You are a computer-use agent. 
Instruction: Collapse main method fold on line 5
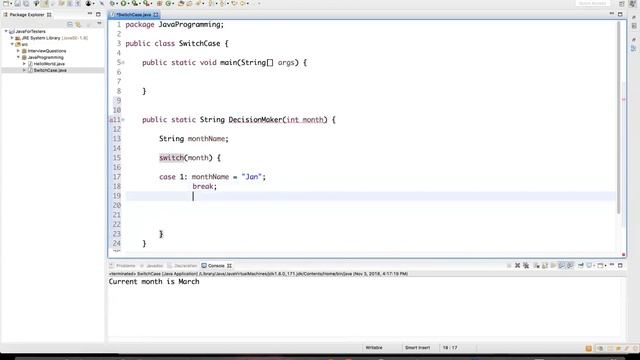[x=123, y=63]
